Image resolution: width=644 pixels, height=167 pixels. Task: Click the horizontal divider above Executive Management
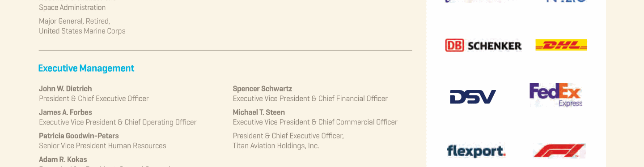[225, 50]
